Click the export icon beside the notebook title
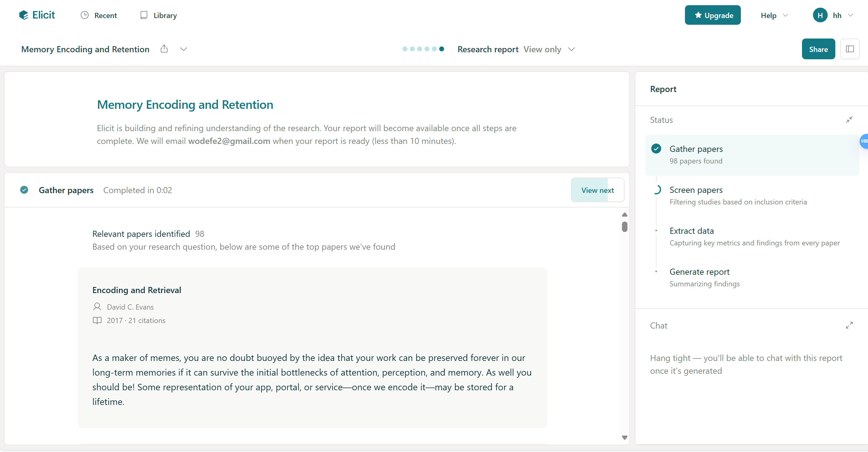The width and height of the screenshot is (868, 452). click(164, 49)
